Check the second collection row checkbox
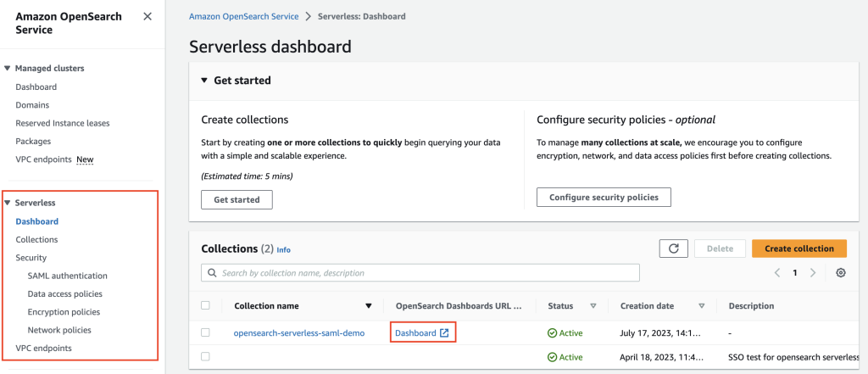 pos(205,357)
